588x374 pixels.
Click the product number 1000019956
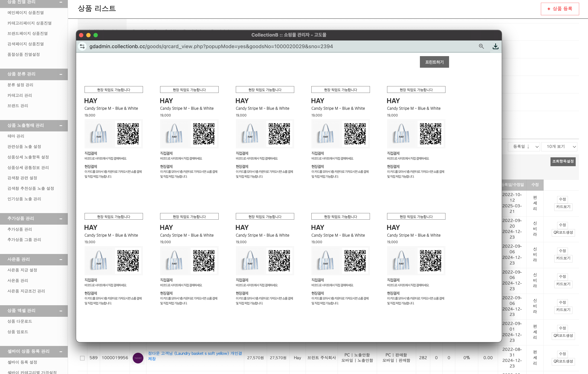point(115,358)
